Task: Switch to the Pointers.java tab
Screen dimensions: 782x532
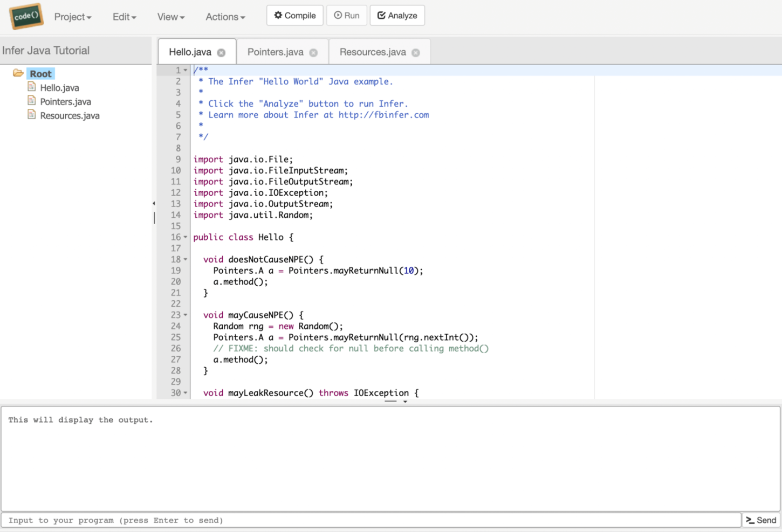Action: pyautogui.click(x=276, y=52)
